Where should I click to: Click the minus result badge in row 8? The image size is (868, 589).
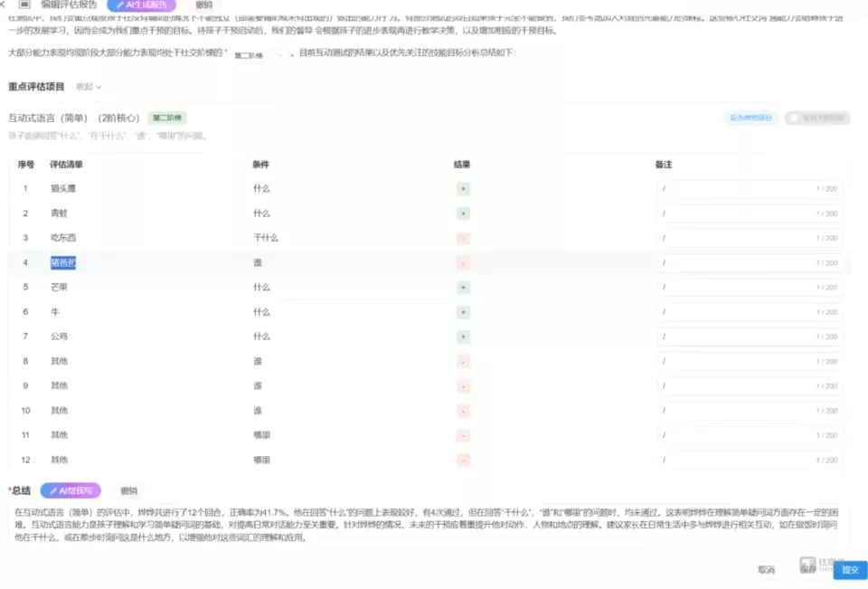point(463,361)
